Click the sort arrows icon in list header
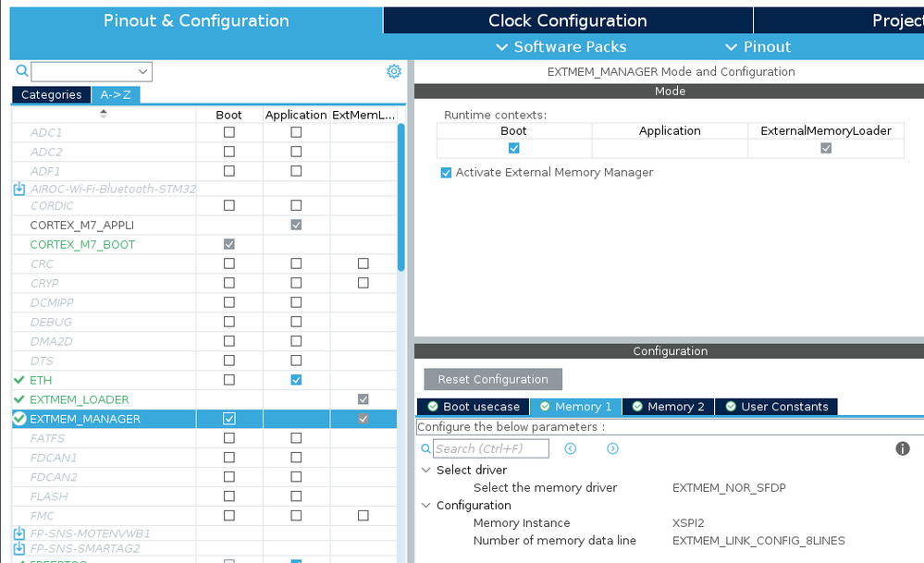The height and width of the screenshot is (563, 924). tap(103, 114)
